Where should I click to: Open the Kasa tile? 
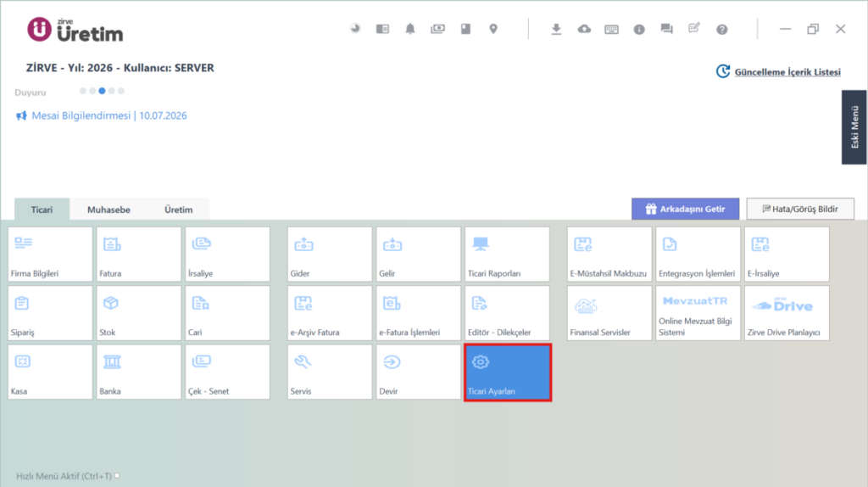50,372
